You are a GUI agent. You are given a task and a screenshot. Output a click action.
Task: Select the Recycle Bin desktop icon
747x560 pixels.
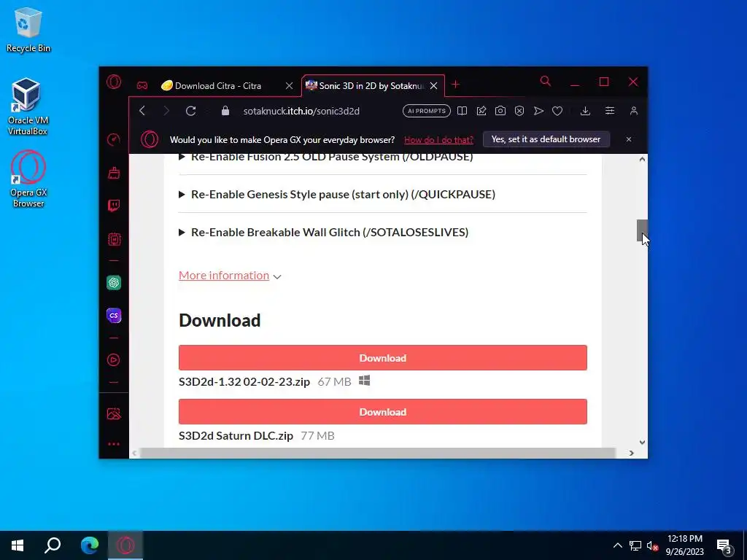pos(28,29)
